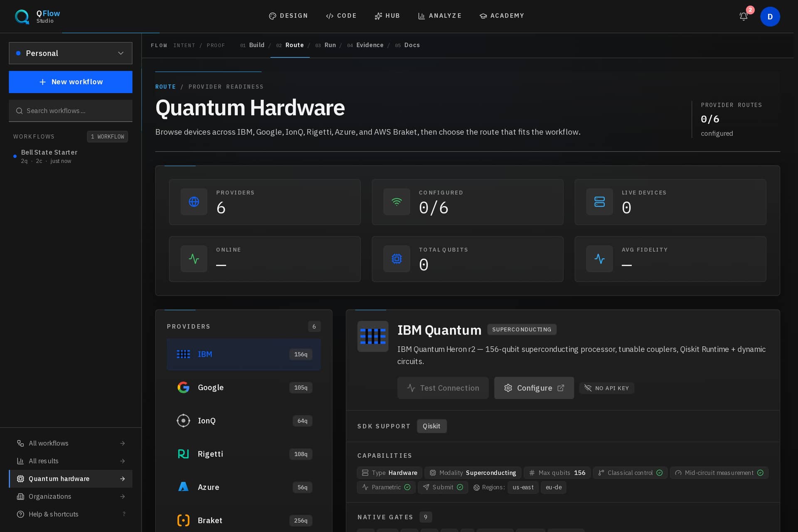Click the Test Connection button
This screenshot has height=532, width=798.
pos(443,388)
